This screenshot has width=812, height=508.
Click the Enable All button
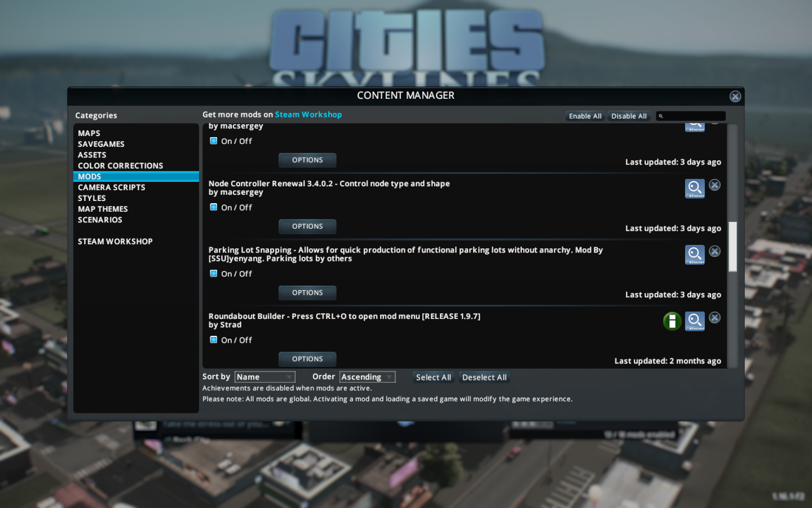585,116
